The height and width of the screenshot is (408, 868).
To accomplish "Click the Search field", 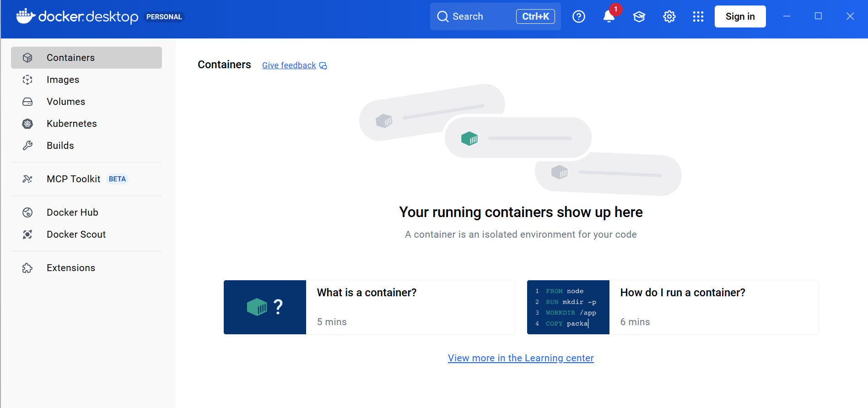I will tap(496, 16).
